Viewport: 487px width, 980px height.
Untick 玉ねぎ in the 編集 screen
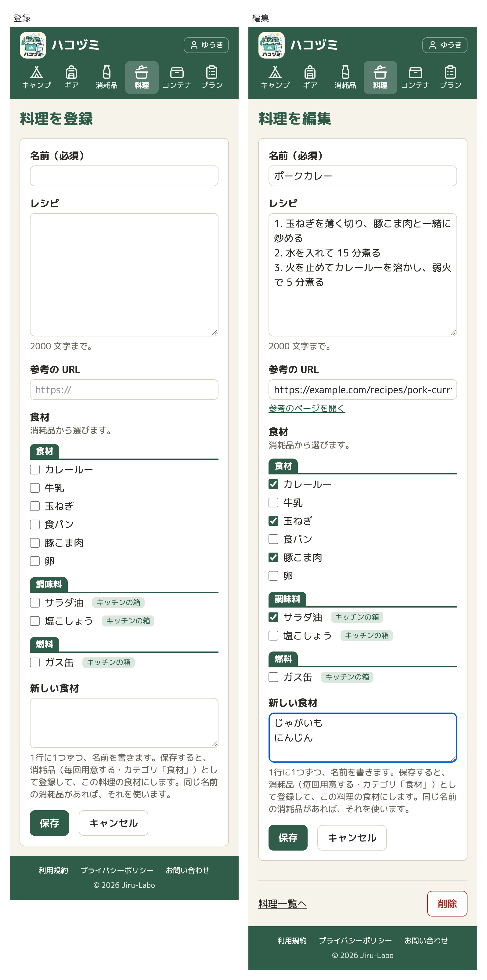tap(273, 521)
